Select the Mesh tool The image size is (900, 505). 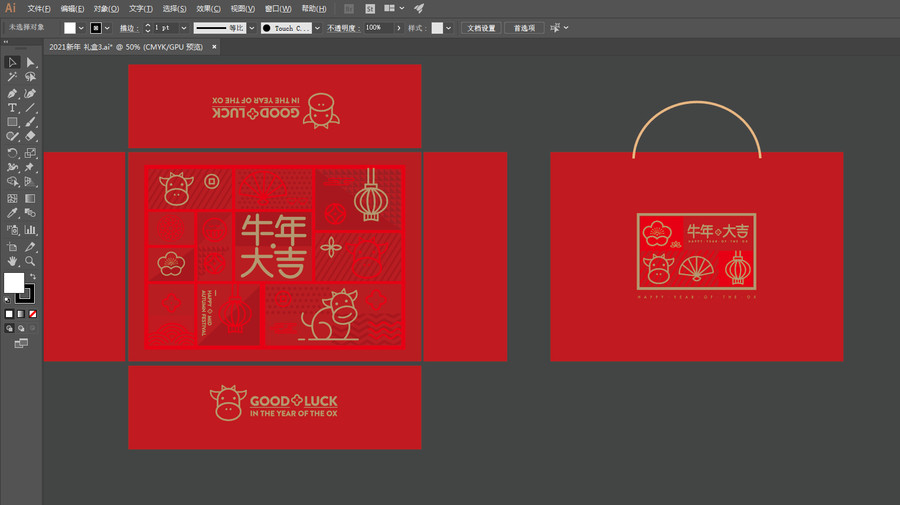coord(12,198)
